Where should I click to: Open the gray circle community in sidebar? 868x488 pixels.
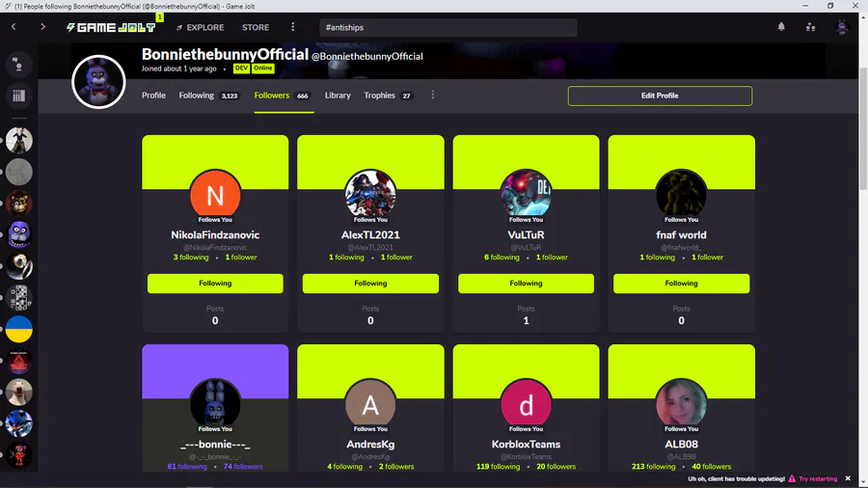coord(19,172)
